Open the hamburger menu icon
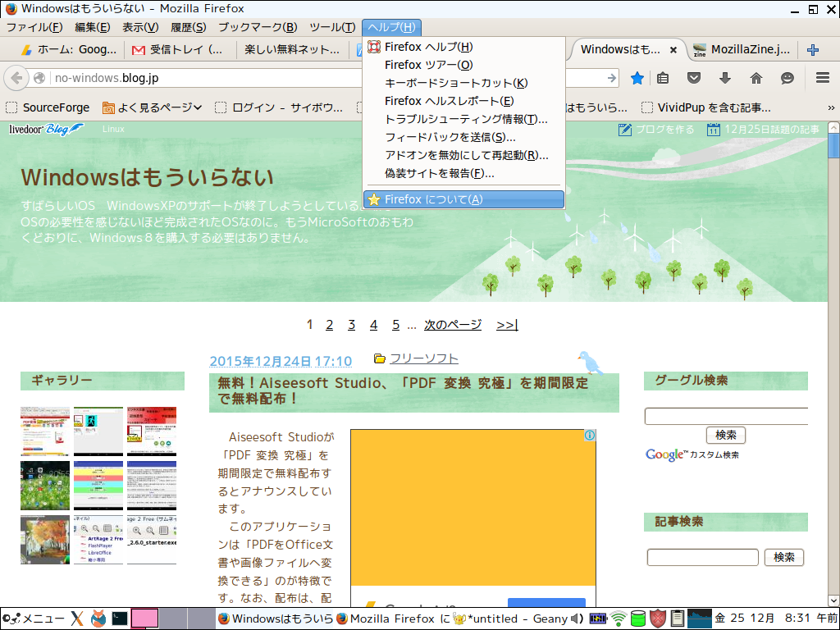840x630 pixels. 823,78
